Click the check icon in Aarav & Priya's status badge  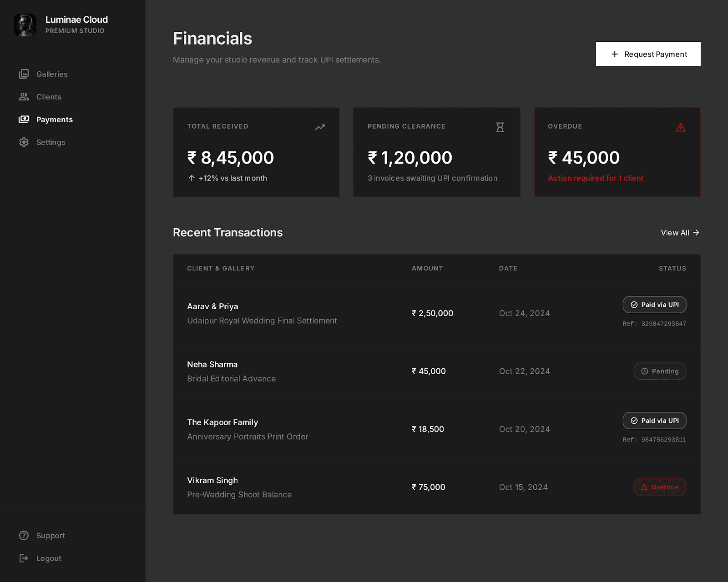[x=634, y=305]
